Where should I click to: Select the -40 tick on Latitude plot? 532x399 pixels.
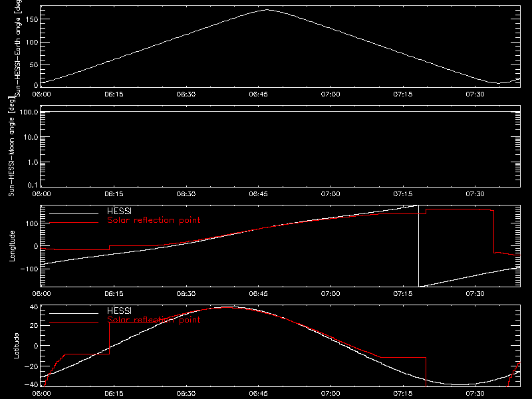[x=31, y=385]
